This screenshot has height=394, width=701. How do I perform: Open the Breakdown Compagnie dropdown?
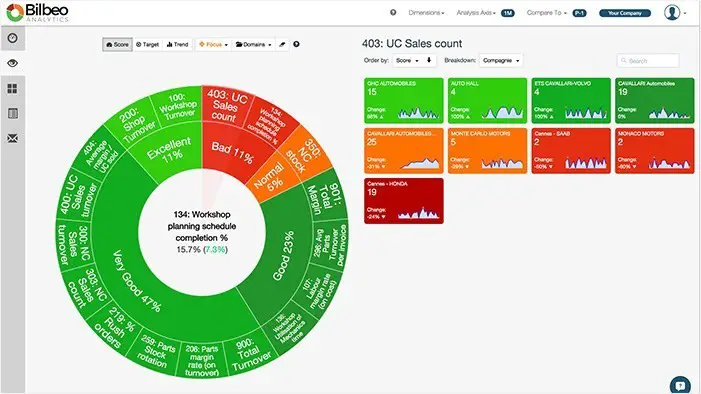coord(501,60)
